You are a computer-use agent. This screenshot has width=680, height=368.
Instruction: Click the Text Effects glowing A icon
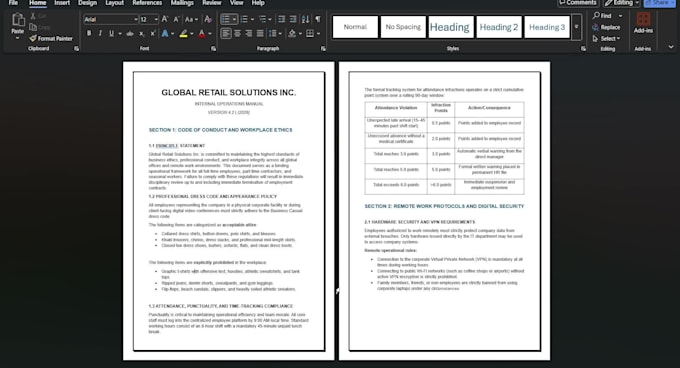coord(165,34)
